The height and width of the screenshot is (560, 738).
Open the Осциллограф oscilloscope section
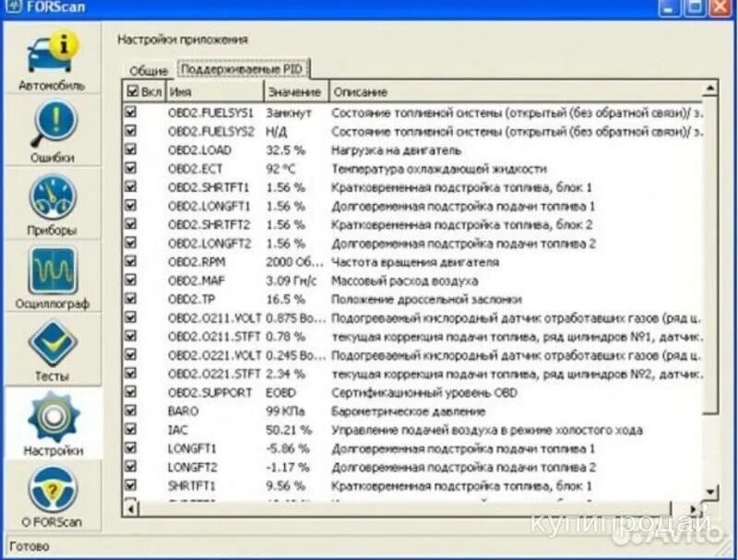[52, 277]
